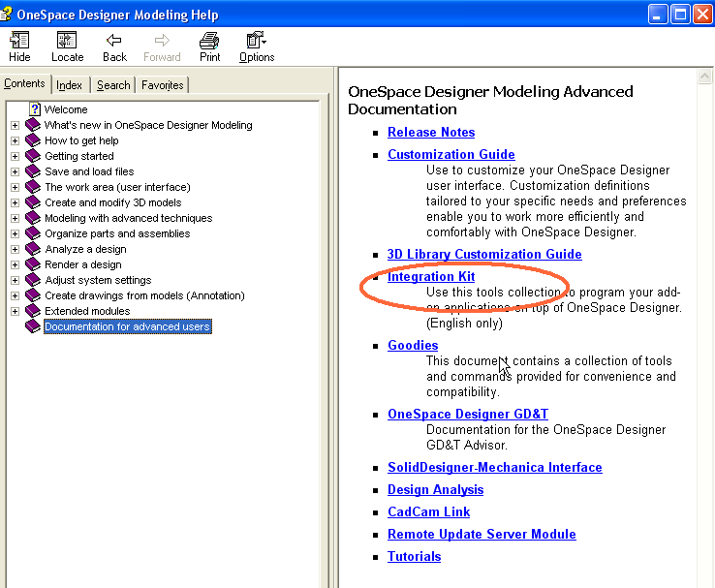Minimize the help window
Screen dimensions: 715x588
click(658, 15)
